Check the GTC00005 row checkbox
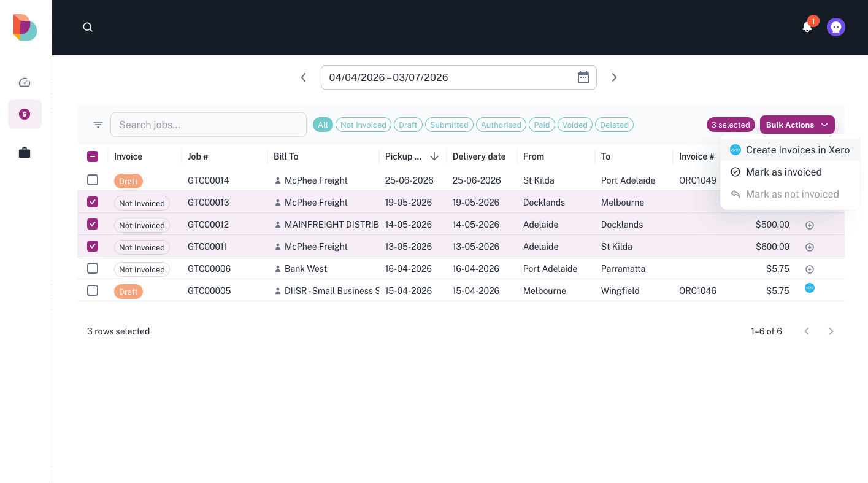The width and height of the screenshot is (868, 483). pos(93,290)
